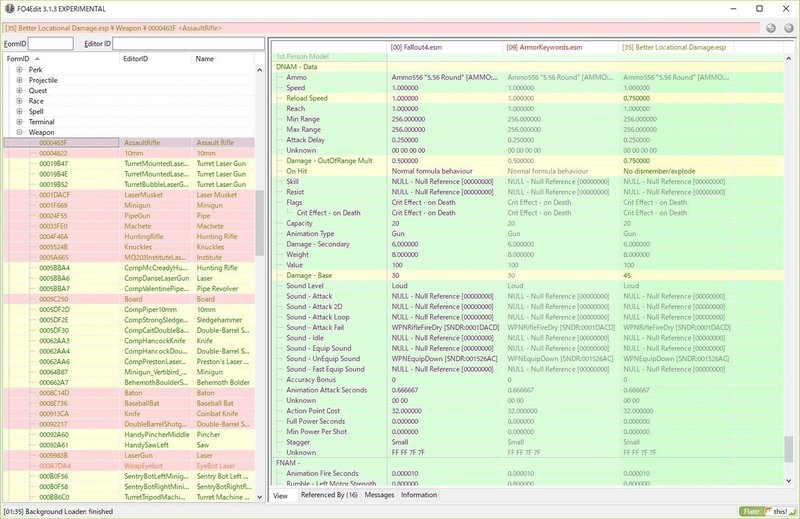Select [35] Better Locational Damage.esp column header

point(676,47)
